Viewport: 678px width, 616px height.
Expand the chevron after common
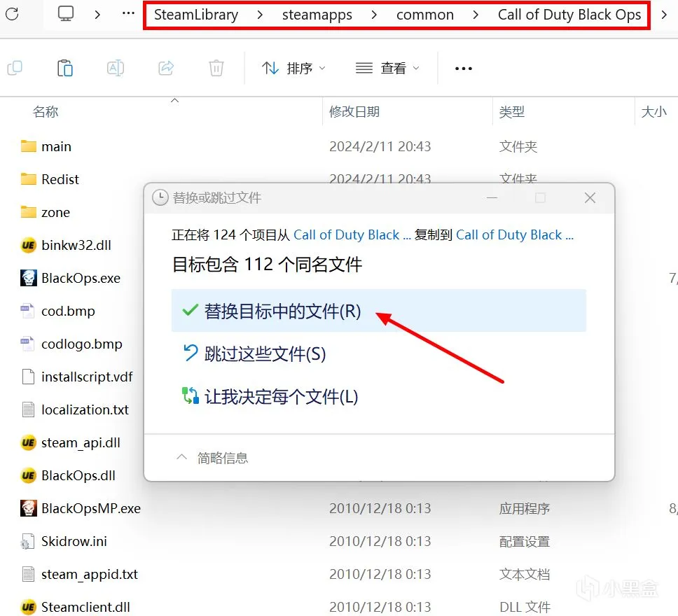tap(476, 15)
